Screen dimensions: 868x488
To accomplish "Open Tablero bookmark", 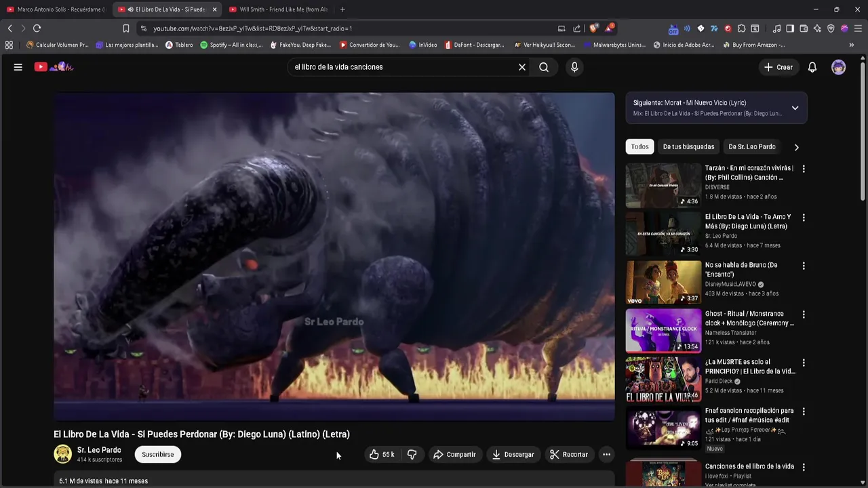I will pos(179,45).
